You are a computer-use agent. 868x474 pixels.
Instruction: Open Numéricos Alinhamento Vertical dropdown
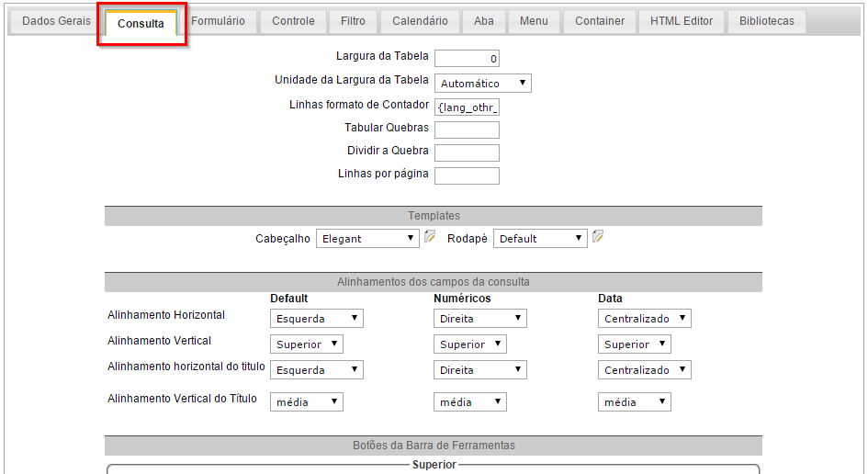click(x=470, y=344)
